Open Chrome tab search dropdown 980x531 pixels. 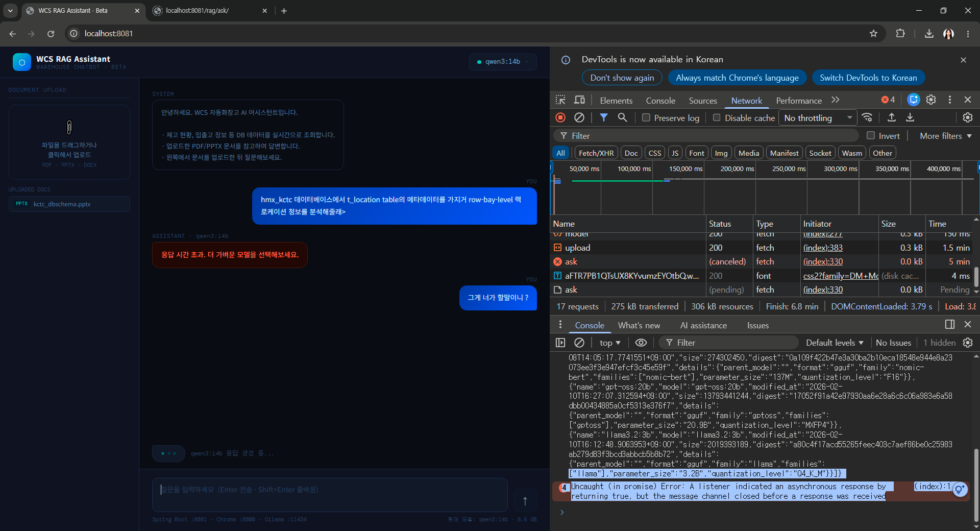pyautogui.click(x=10, y=10)
